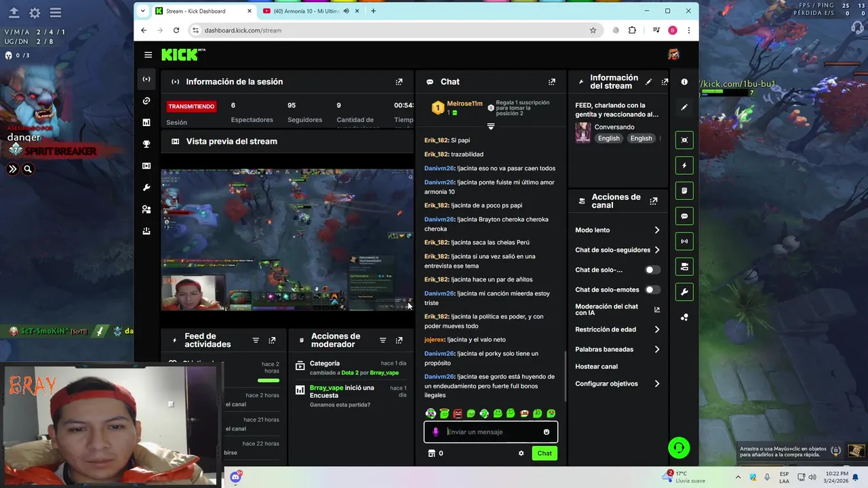This screenshot has width=868, height=488.
Task: Open the chat shop icon
Action: point(431,453)
